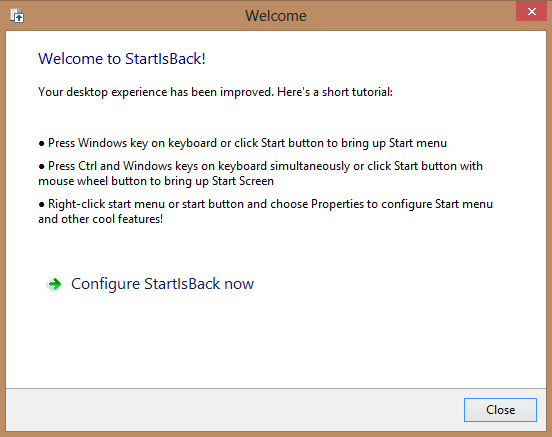This screenshot has width=552, height=437.
Task: Click bullet dot before Press Ctrl tip
Action: tap(42, 167)
